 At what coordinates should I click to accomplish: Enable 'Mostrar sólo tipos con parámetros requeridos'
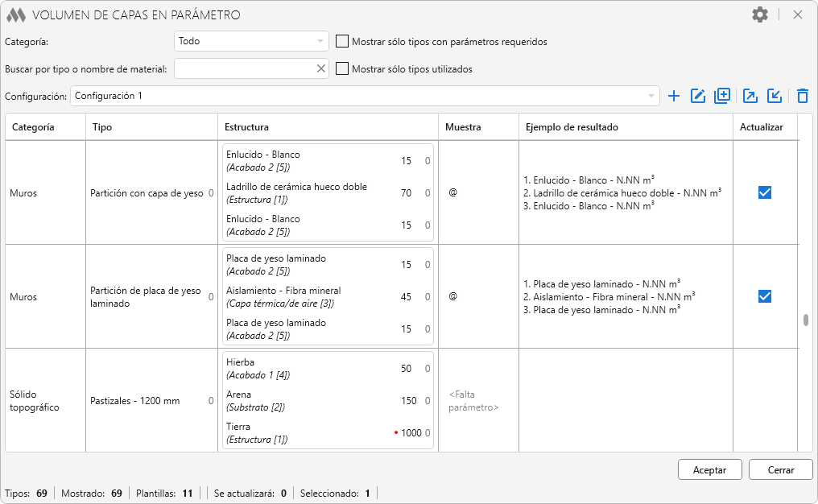pyautogui.click(x=342, y=42)
